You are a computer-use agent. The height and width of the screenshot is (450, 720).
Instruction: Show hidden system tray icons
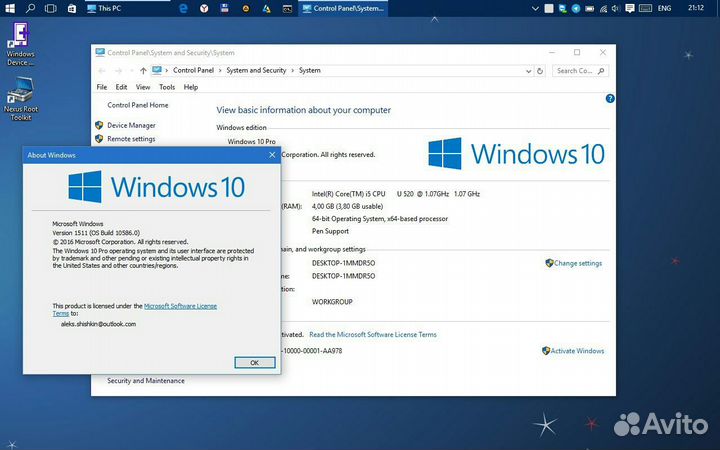click(x=535, y=8)
